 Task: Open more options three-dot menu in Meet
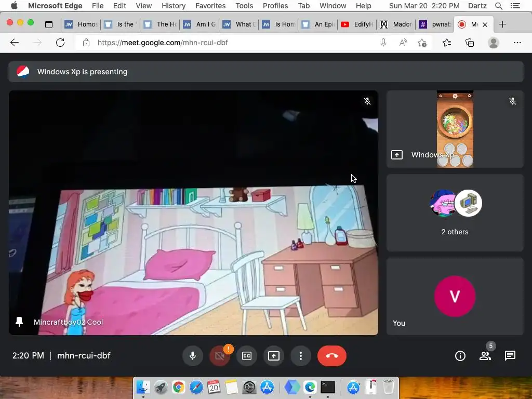coord(301,355)
